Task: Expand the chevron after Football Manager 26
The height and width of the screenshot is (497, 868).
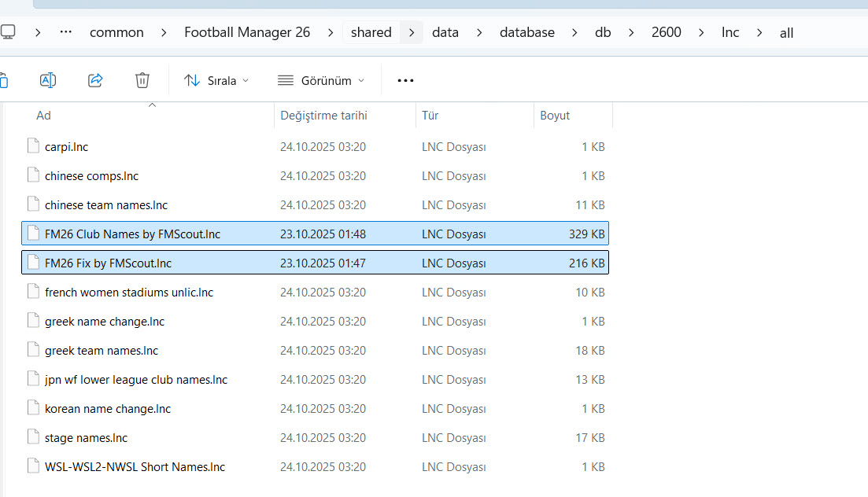Action: 331,32
